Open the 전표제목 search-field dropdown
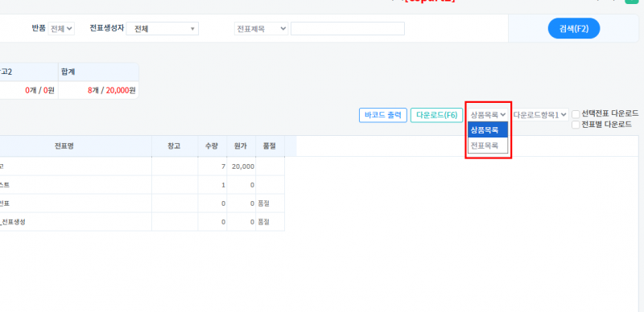 tap(261, 29)
